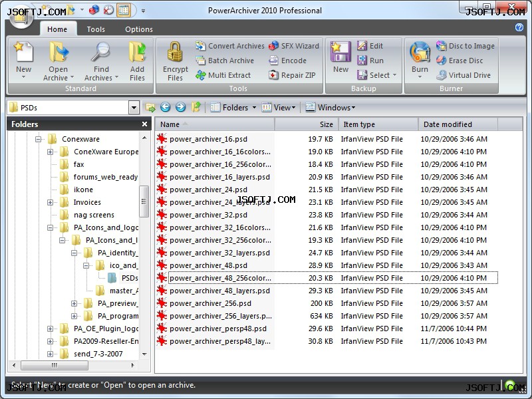Click the PowerArchiver application orb button

pos(21,17)
